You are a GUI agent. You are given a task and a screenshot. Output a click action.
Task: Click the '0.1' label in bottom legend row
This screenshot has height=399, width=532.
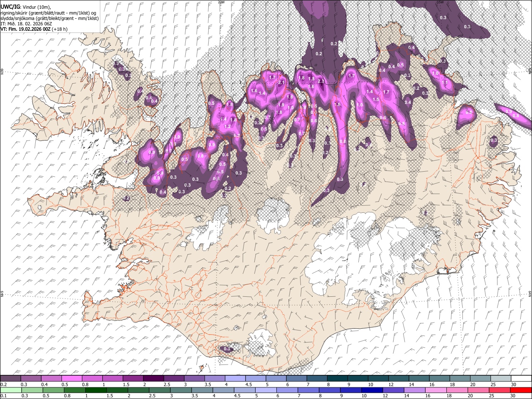(x=4, y=396)
